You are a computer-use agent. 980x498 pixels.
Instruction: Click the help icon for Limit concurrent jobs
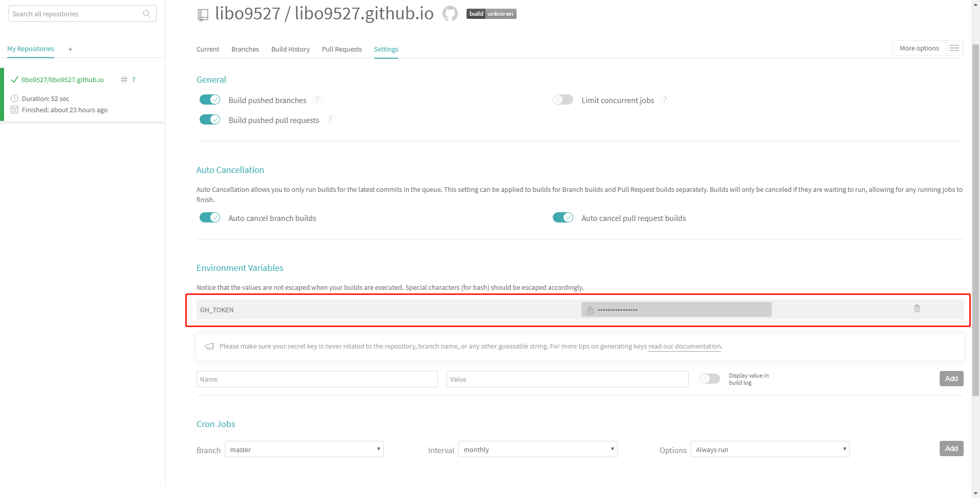point(665,99)
